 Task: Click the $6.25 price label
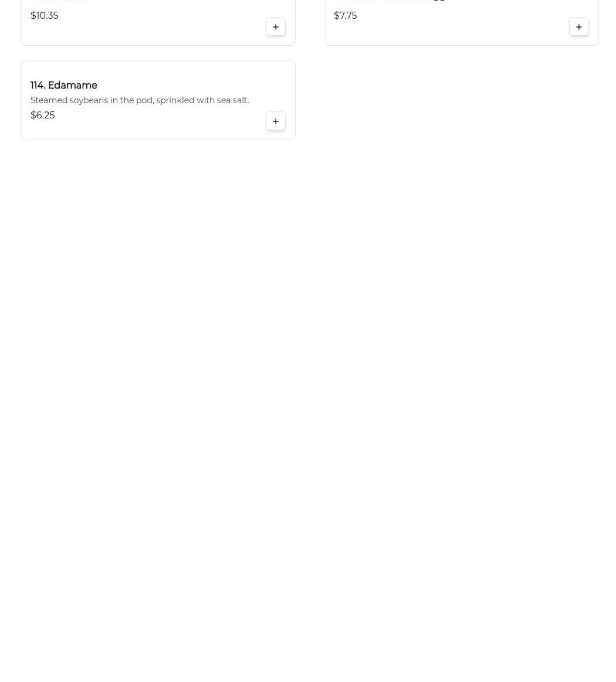tap(43, 116)
